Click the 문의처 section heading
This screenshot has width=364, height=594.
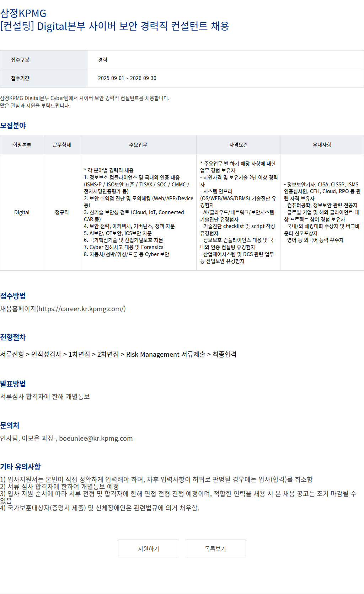(10, 425)
